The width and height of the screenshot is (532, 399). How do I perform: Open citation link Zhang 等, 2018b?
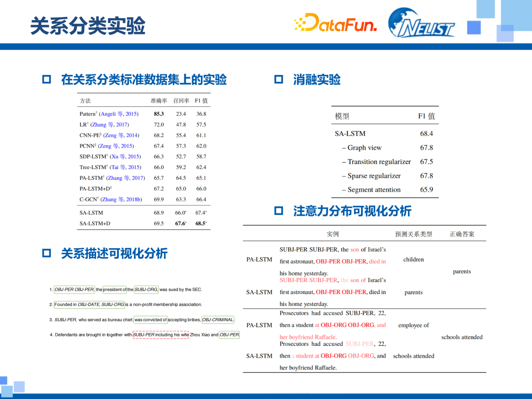pyautogui.click(x=121, y=199)
